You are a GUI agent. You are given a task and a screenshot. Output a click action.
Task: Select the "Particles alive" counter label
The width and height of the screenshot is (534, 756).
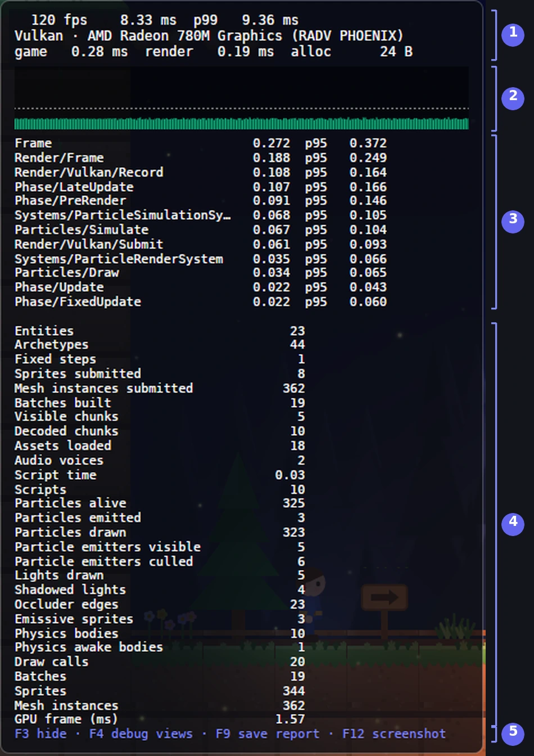point(70,503)
